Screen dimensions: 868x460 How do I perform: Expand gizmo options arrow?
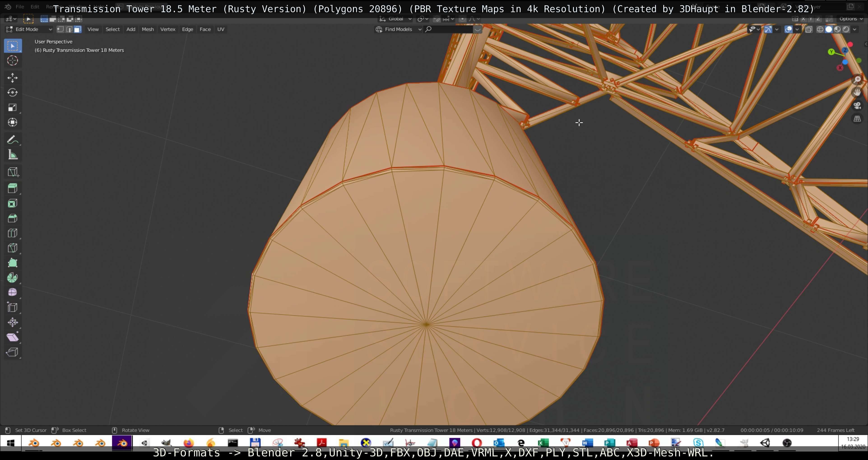[777, 29]
